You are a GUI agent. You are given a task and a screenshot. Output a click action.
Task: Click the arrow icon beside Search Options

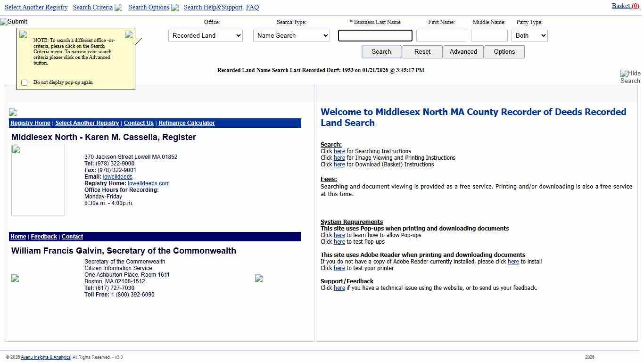point(175,8)
